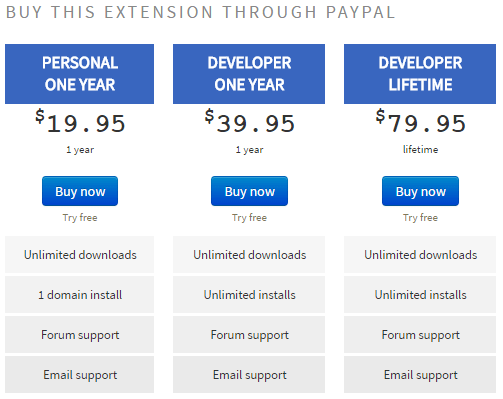Click Forum support in Developer Lifetime column
503x399 pixels.
(420, 335)
